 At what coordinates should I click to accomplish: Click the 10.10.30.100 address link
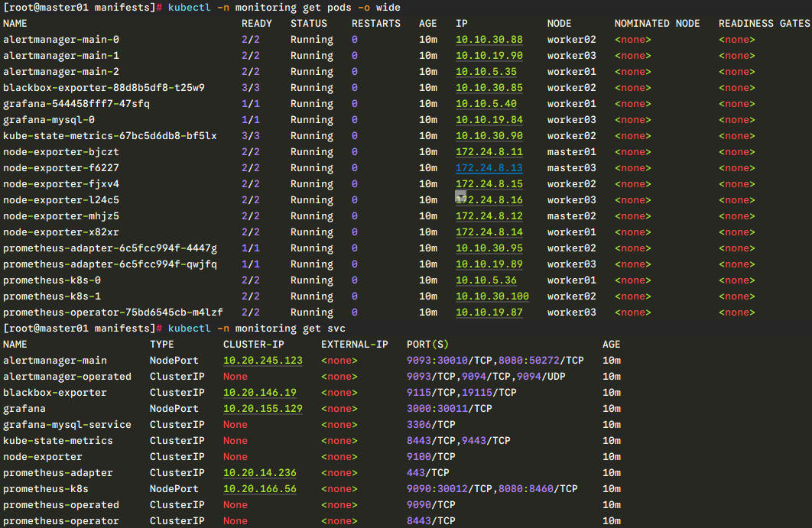tap(492, 296)
